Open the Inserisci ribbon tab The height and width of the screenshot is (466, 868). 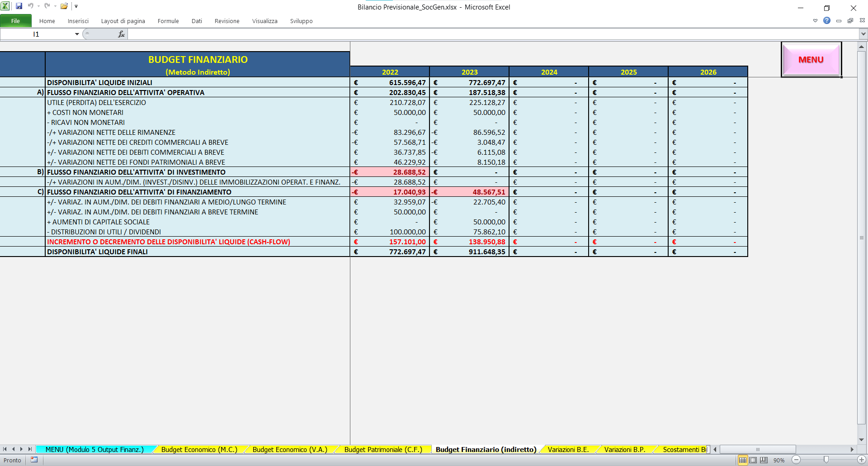click(x=78, y=21)
